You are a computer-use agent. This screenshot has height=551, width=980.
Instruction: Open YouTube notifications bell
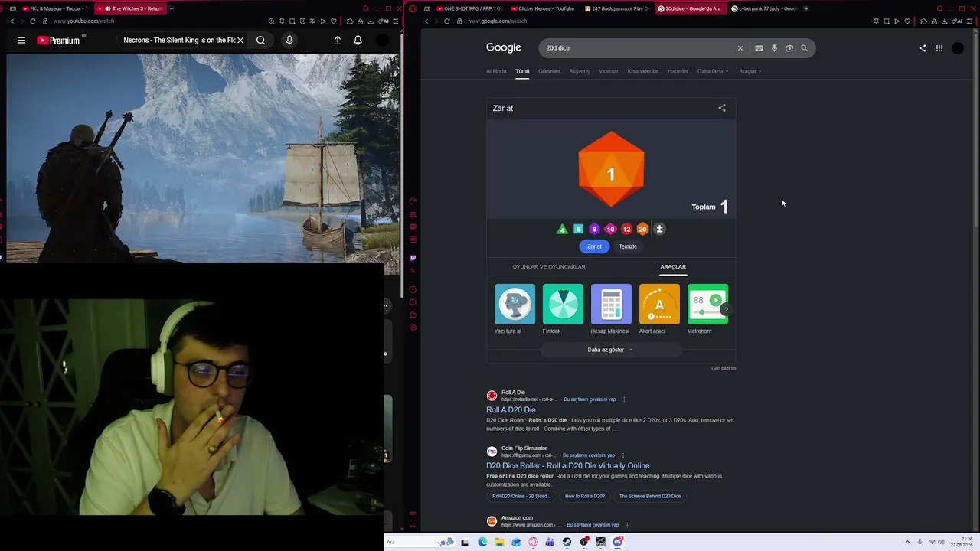click(358, 40)
